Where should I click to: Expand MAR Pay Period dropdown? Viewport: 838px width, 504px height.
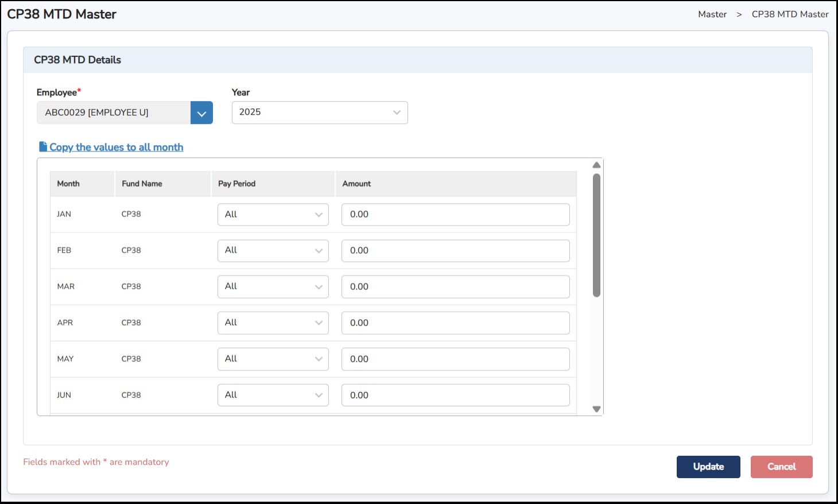coord(273,287)
